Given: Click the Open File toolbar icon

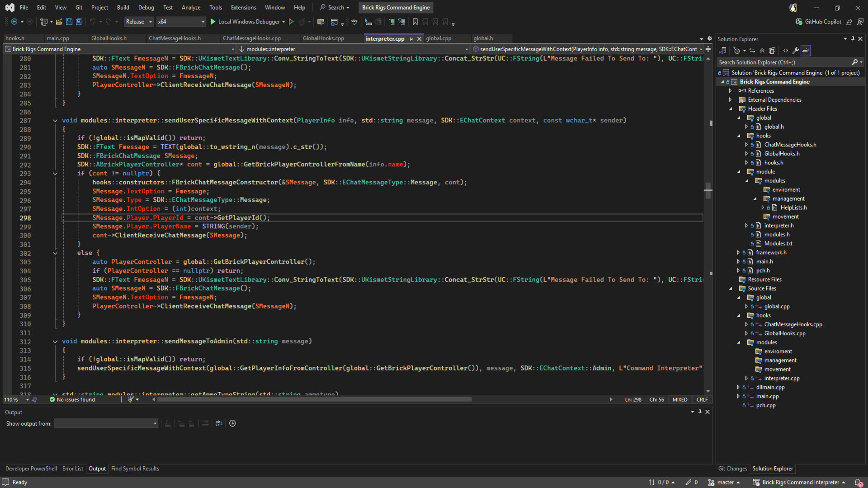Looking at the screenshot, I should coord(59,22).
